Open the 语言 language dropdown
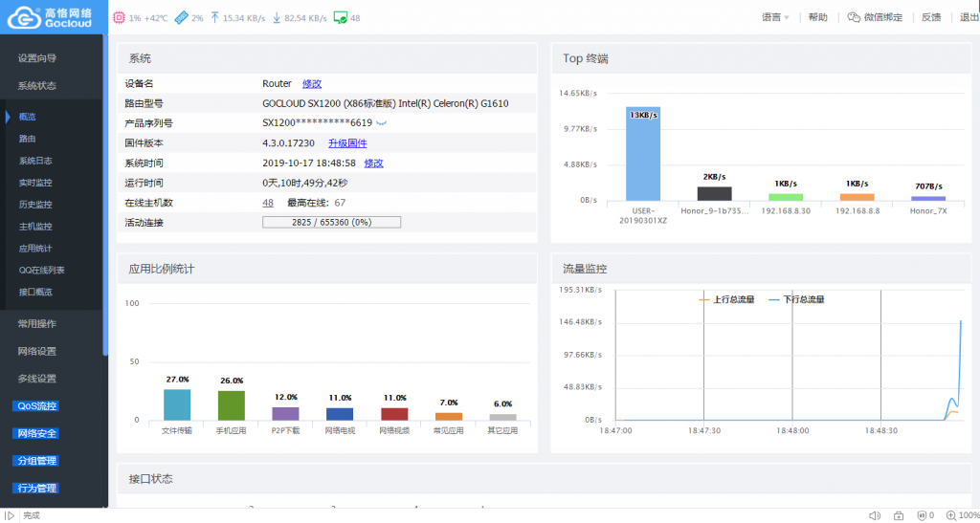The height and width of the screenshot is (523, 980). tap(775, 17)
